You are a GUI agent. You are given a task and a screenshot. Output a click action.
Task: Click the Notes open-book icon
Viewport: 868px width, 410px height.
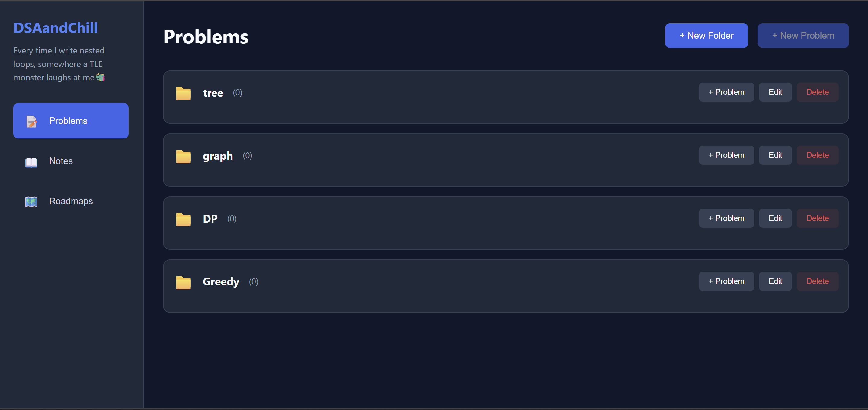click(31, 162)
